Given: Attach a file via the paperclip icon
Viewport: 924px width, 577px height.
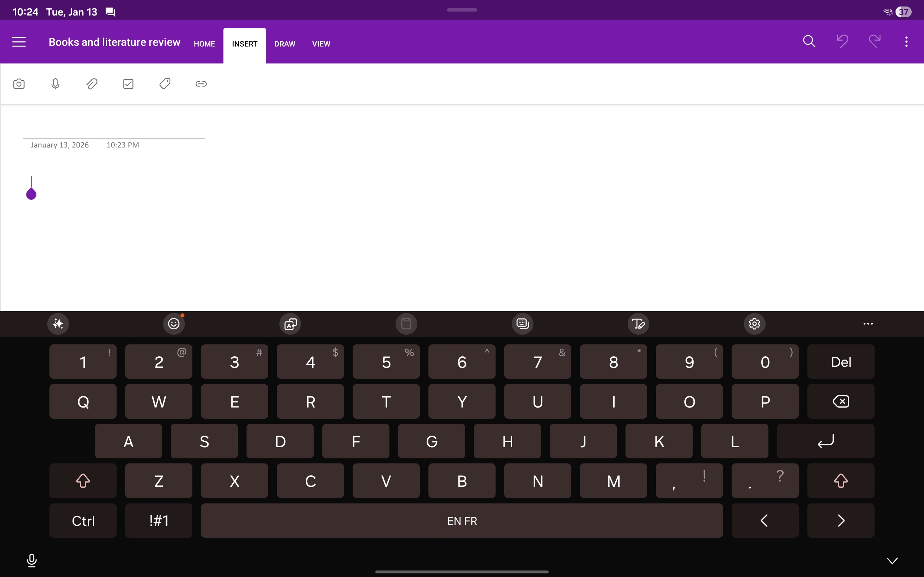Looking at the screenshot, I should (92, 84).
